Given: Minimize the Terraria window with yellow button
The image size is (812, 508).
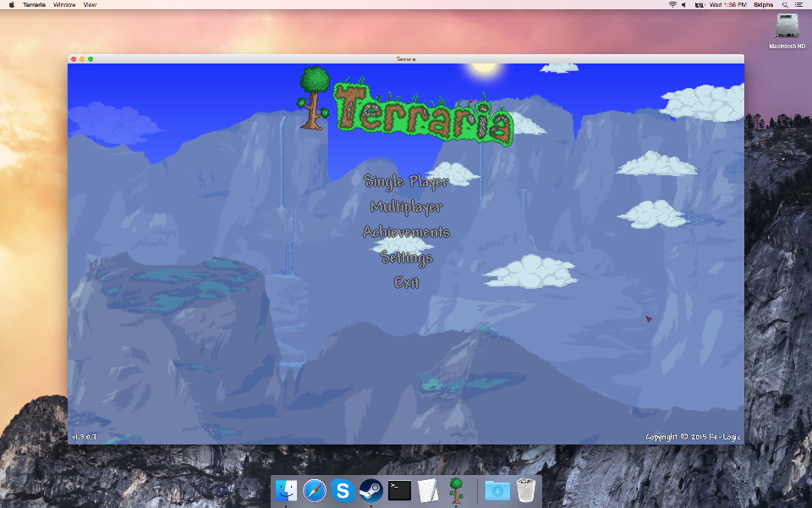Looking at the screenshot, I should pyautogui.click(x=82, y=59).
